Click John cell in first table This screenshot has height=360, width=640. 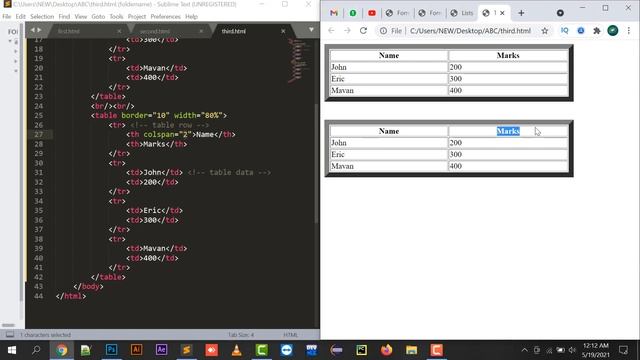[x=389, y=67]
